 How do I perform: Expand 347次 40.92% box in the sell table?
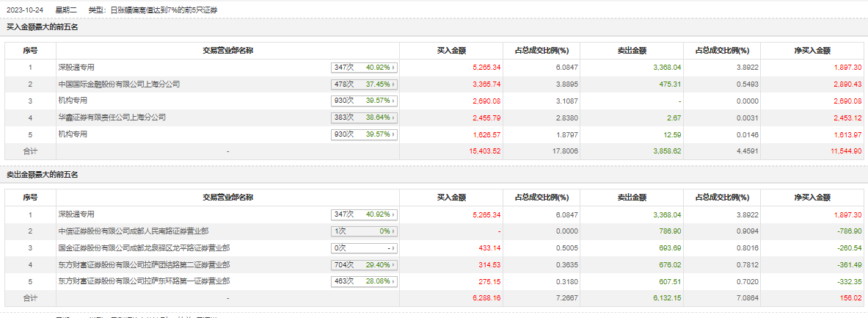coord(364,214)
